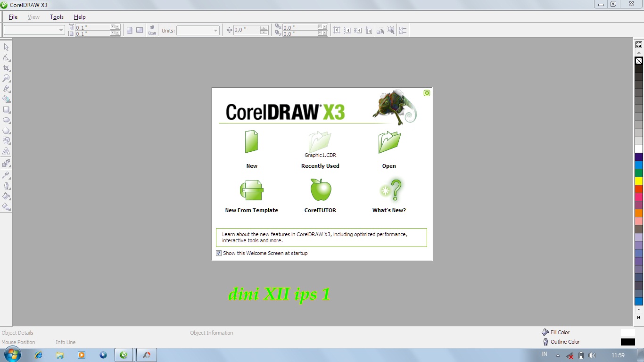Click the Open label in welcome dialog

389,166
